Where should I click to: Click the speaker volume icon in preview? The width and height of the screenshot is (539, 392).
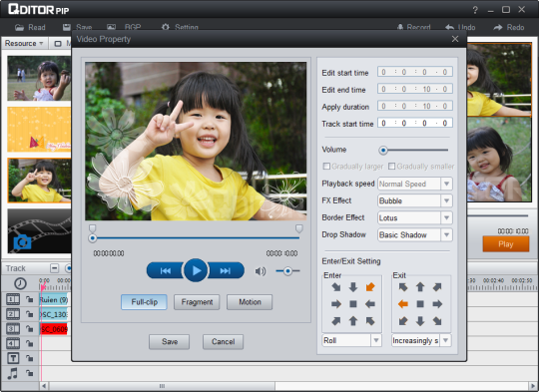coord(261,271)
